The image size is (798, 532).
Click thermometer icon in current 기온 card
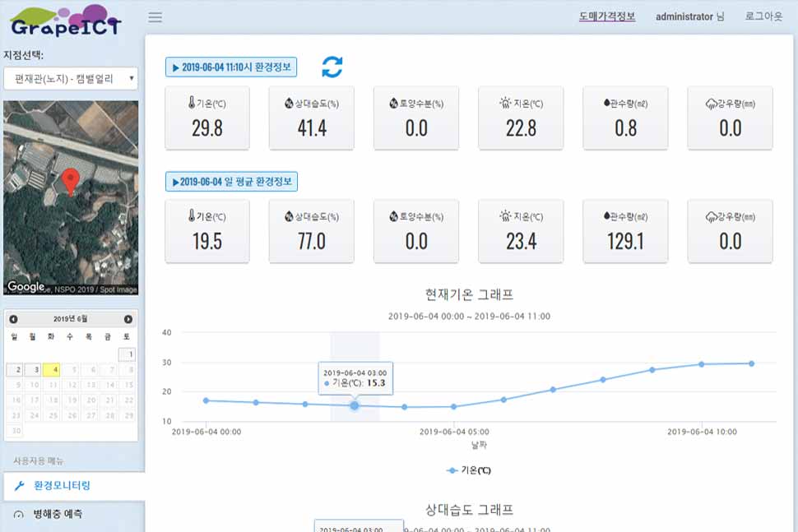[x=192, y=103]
